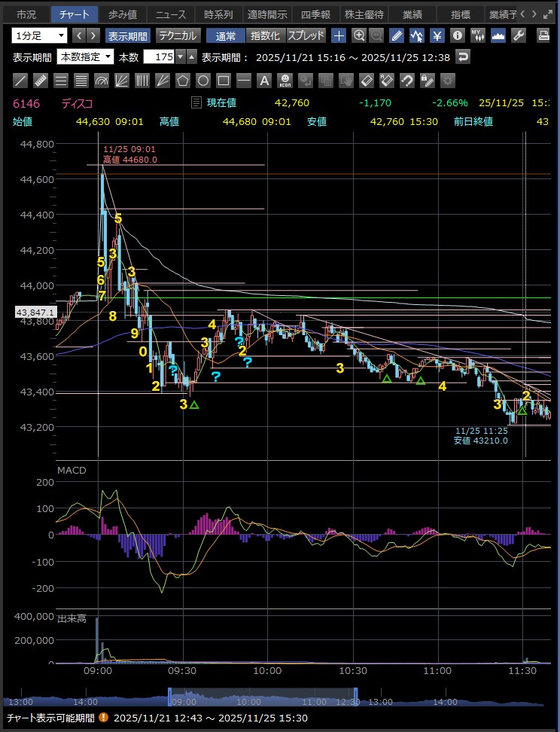Toggle the 通常 normal scale mode
Screen dimensions: 560x732
point(225,35)
